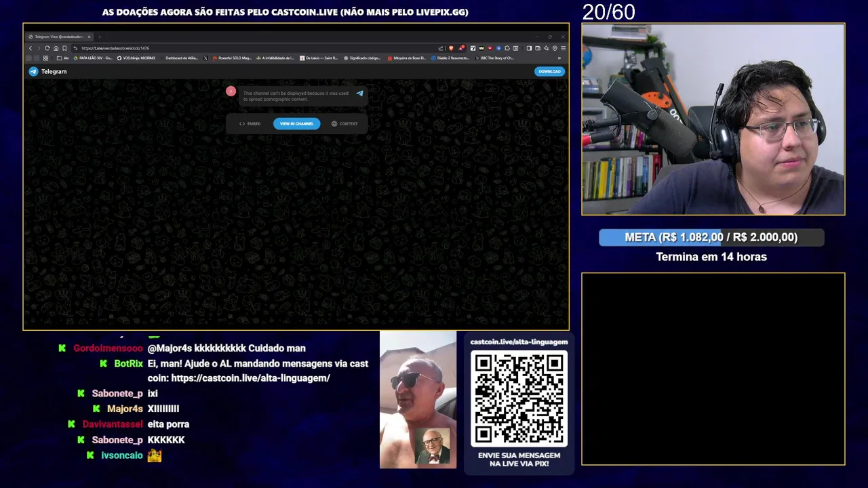This screenshot has height=488, width=868.
Task: Expand hidden bookmarks chevron
Action: (x=559, y=58)
